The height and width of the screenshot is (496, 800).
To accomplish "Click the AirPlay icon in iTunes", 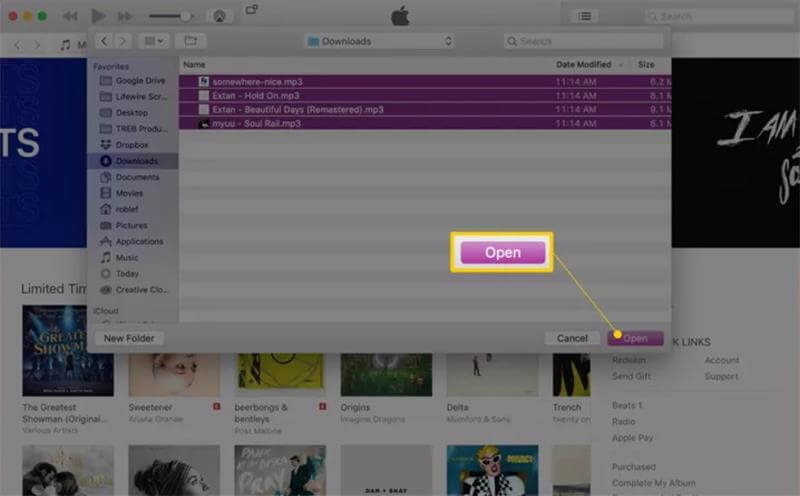I will (x=219, y=16).
